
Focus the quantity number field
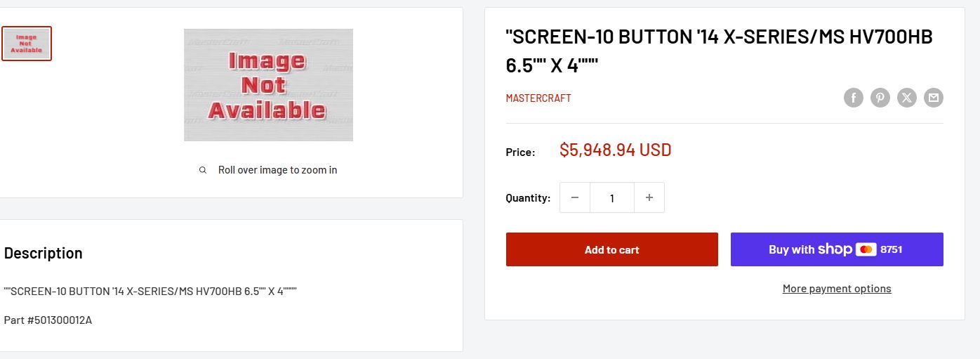click(612, 198)
